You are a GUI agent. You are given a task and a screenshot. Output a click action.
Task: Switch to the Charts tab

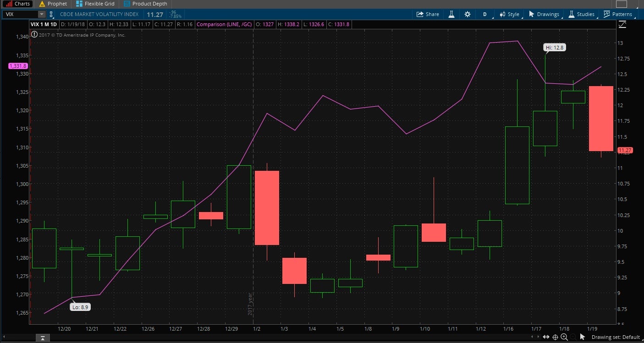[17, 4]
